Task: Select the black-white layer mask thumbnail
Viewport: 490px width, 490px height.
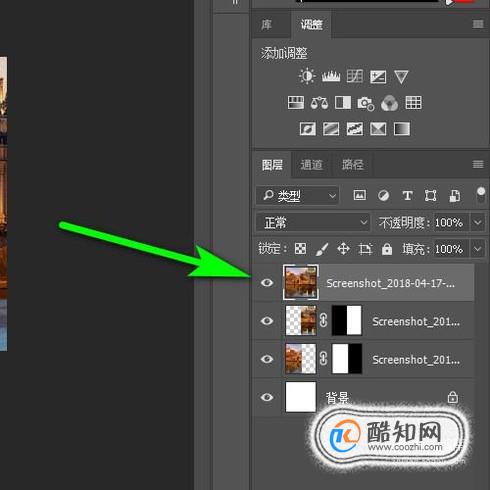Action: tap(347, 321)
